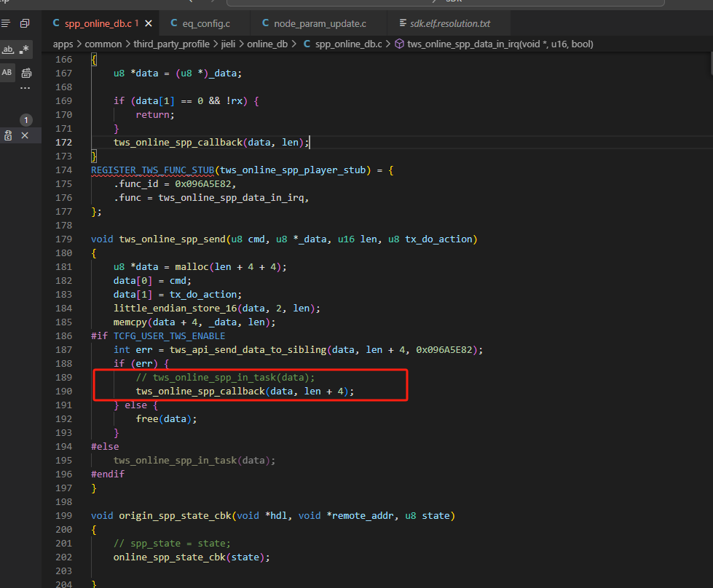The image size is (713, 588).
Task: Replace the single matched search result
Action: (x=8, y=135)
